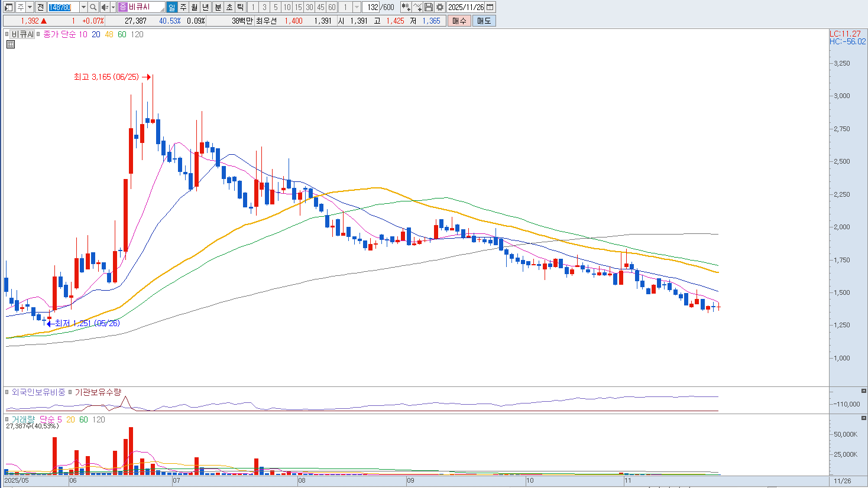Click the speaker sound icon in toolbar

tap(104, 7)
